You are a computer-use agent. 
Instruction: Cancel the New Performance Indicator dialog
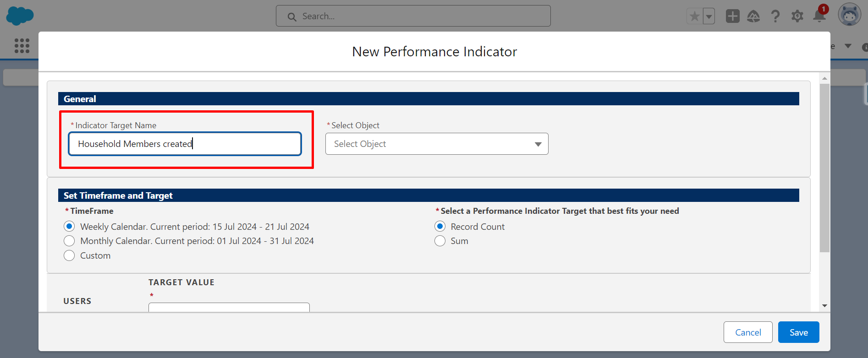pos(748,332)
